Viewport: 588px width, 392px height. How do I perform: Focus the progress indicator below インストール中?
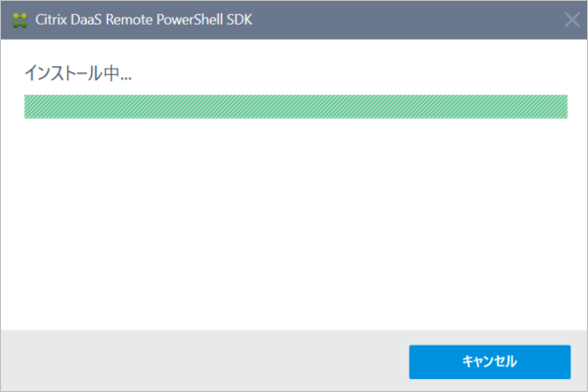[296, 107]
